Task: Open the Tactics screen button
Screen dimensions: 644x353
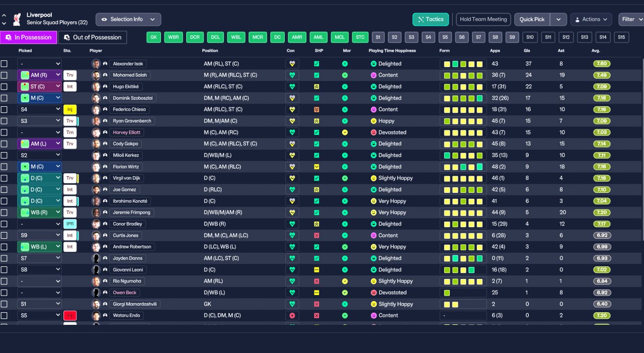Action: click(x=431, y=19)
